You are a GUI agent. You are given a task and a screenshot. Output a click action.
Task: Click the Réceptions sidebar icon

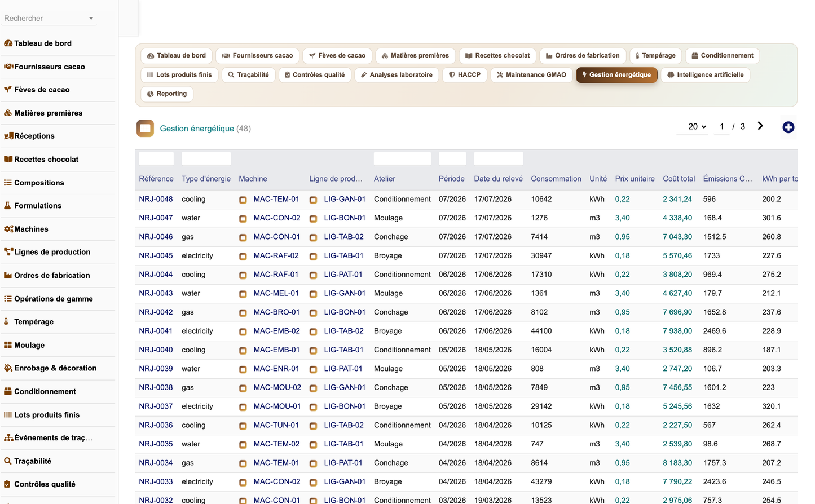8,136
